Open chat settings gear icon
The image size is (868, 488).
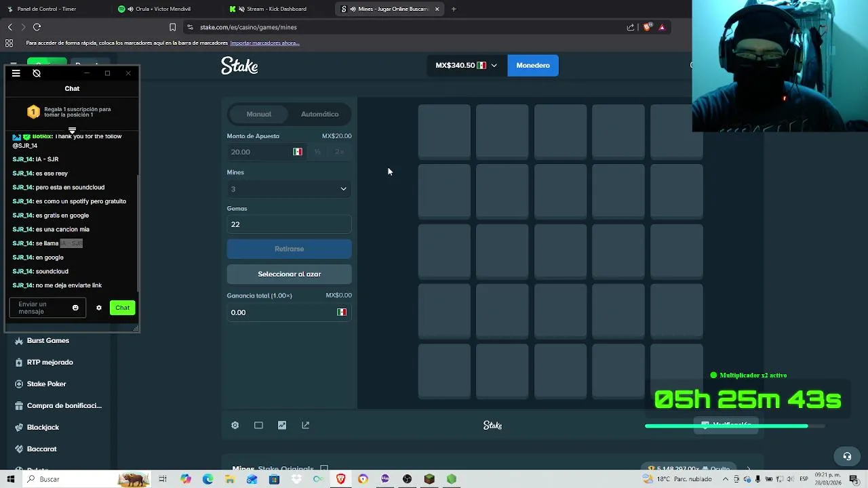(x=99, y=308)
